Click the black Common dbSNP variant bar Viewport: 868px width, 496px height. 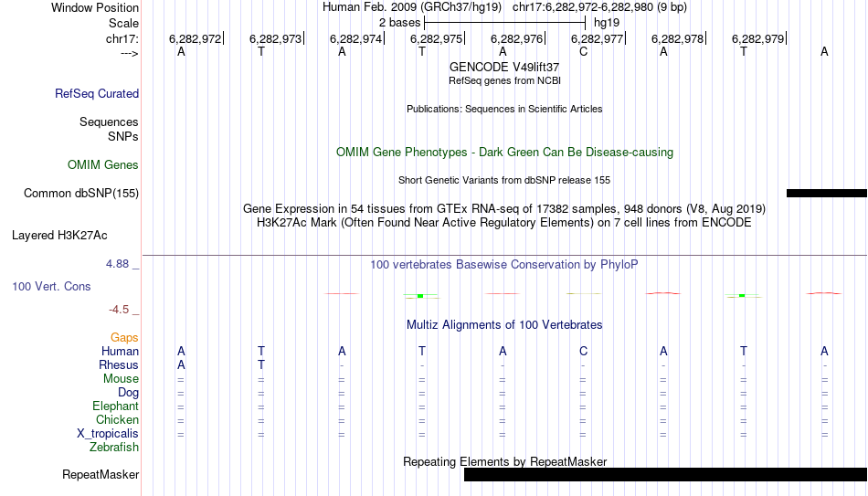tap(827, 194)
